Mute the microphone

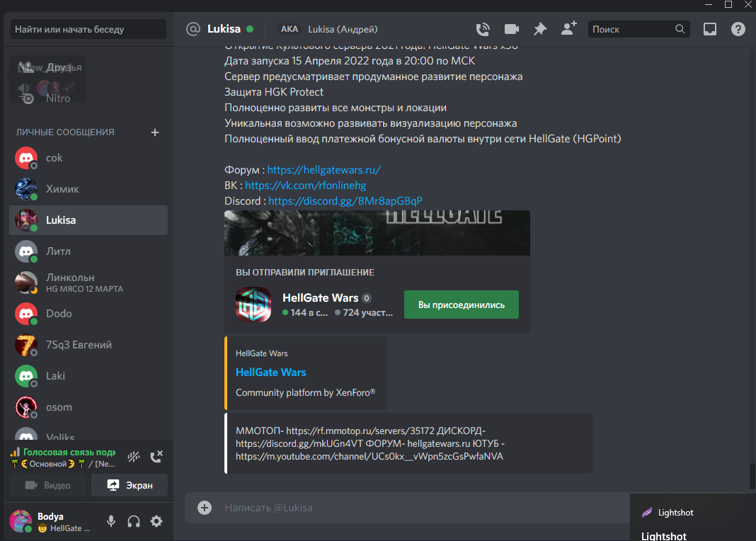click(111, 521)
